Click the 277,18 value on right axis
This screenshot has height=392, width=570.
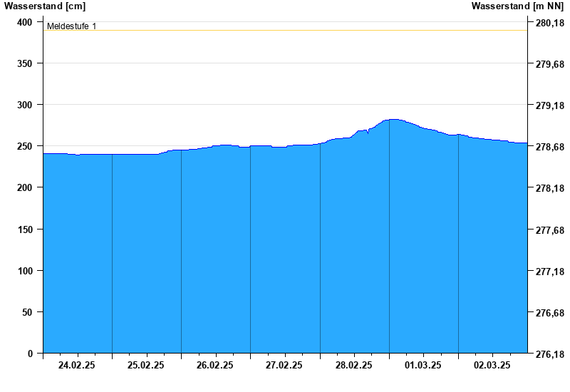click(x=548, y=272)
